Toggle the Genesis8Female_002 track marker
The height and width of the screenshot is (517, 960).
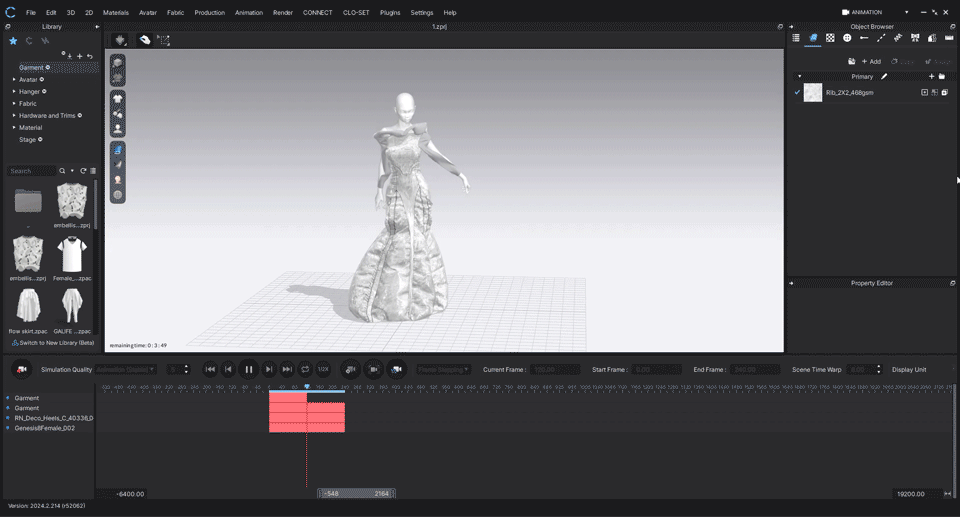click(8, 428)
